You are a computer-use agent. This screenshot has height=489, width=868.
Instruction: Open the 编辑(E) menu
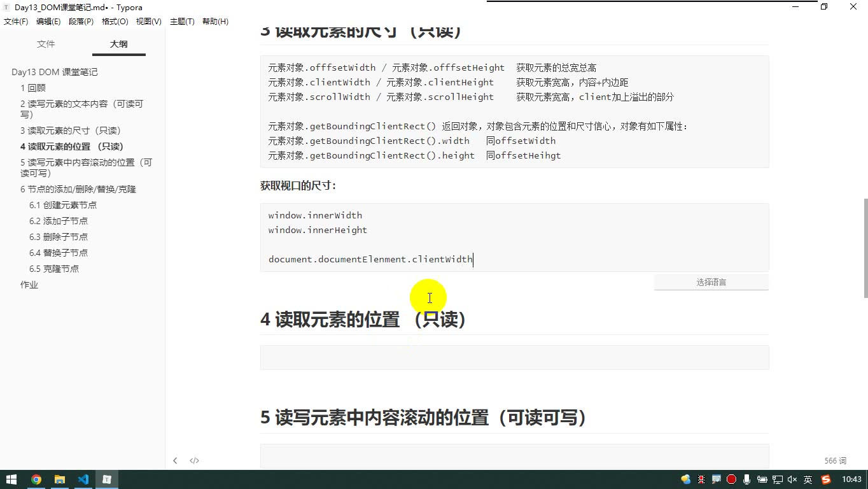tap(48, 22)
